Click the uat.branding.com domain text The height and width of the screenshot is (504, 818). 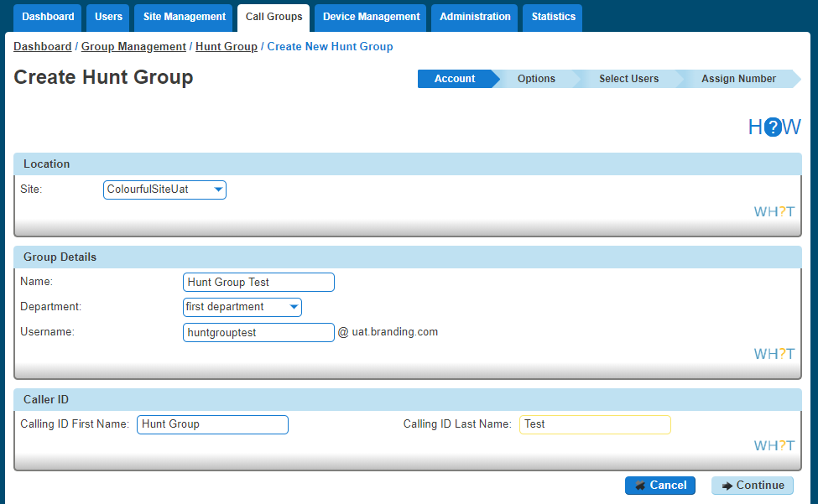[x=395, y=332]
